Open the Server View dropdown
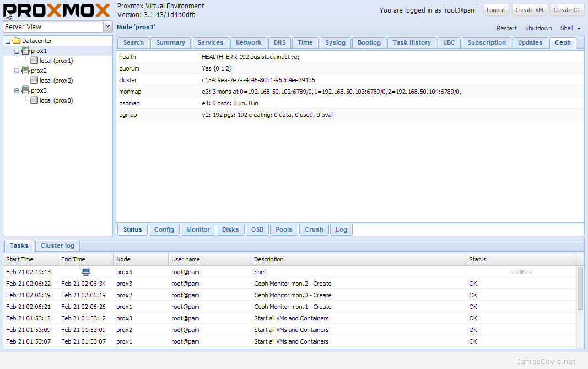The height and width of the screenshot is (369, 588). [x=107, y=26]
